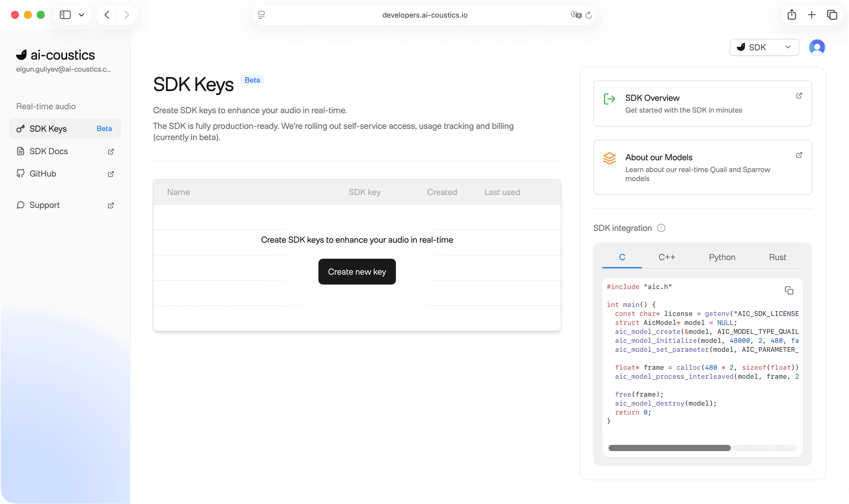
Task: Open a new browser tab
Action: click(812, 15)
